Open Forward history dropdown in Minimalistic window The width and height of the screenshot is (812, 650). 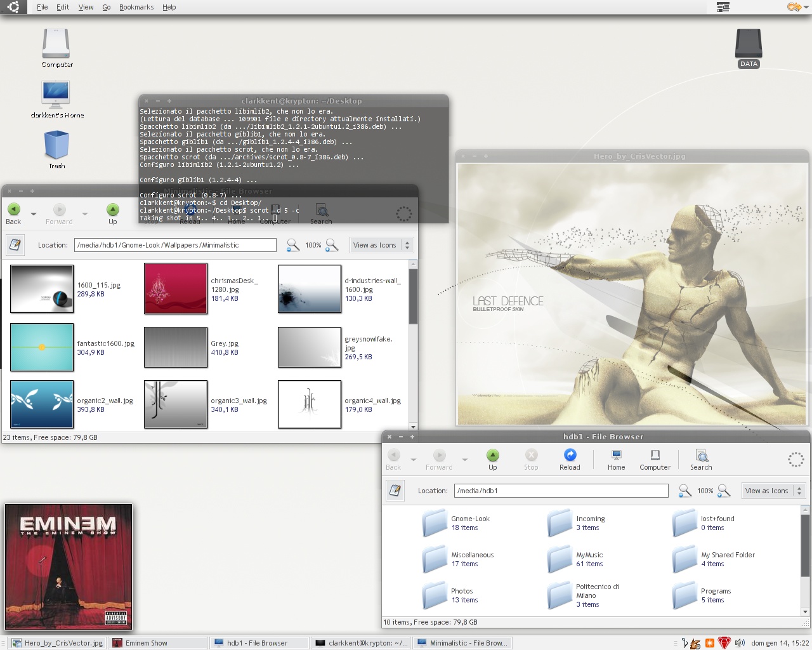pyautogui.click(x=84, y=214)
